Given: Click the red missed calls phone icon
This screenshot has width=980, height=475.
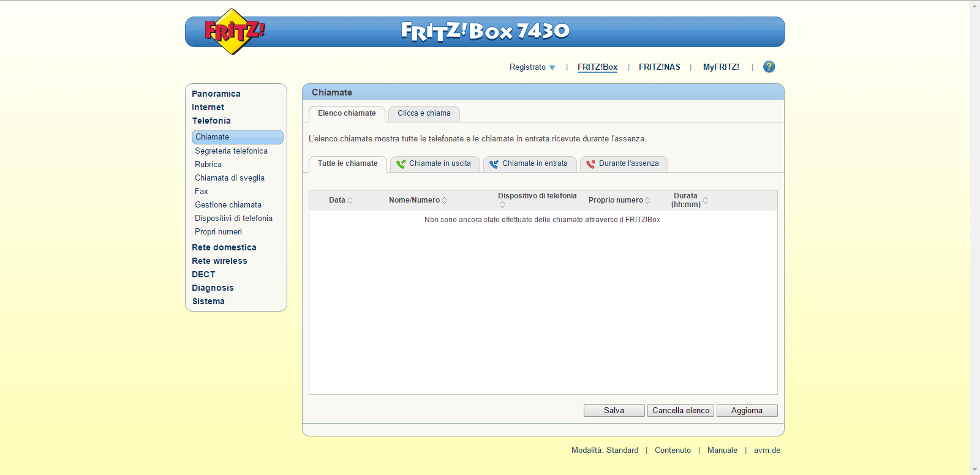Looking at the screenshot, I should point(590,164).
